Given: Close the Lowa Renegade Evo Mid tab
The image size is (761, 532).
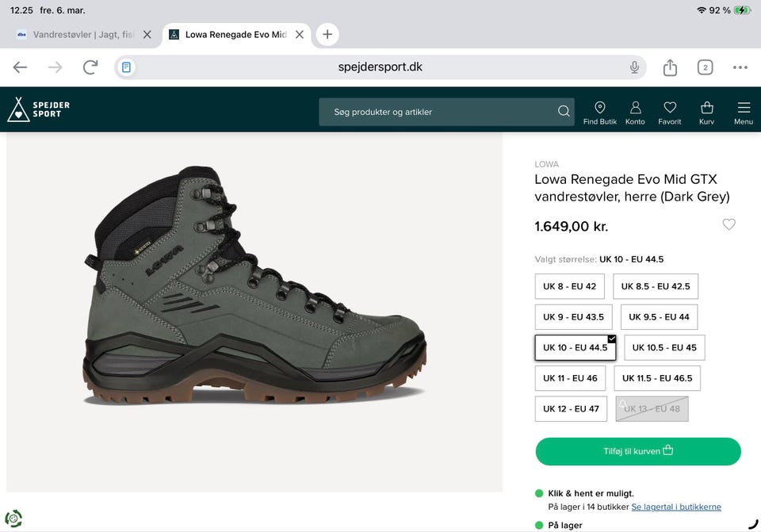Looking at the screenshot, I should 300,34.
